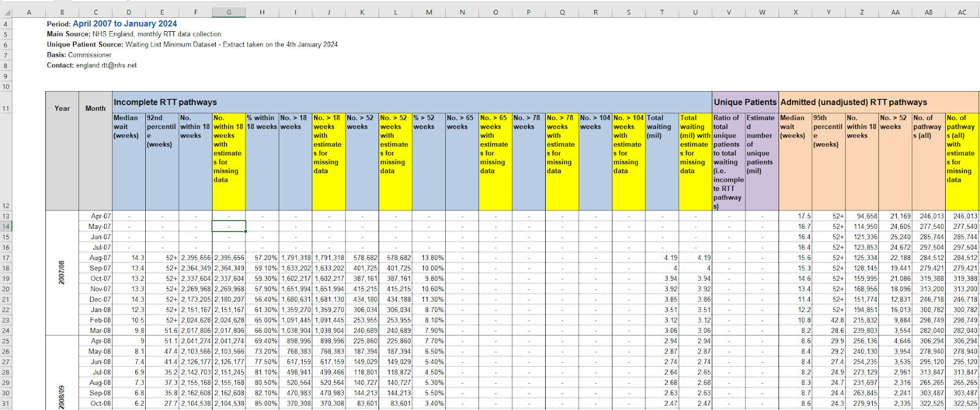Image resolution: width=980 pixels, height=410 pixels.
Task: Click the 'Dec-07' month cell
Action: click(95, 299)
